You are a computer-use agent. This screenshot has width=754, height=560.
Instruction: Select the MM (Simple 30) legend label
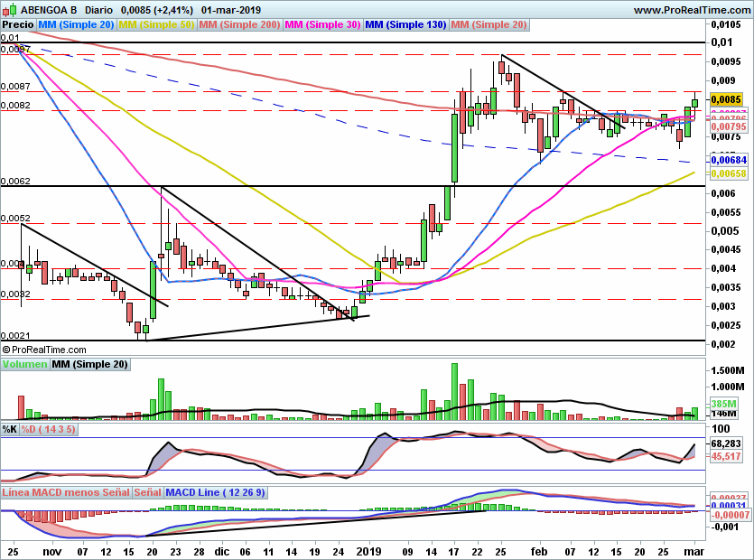[322, 24]
